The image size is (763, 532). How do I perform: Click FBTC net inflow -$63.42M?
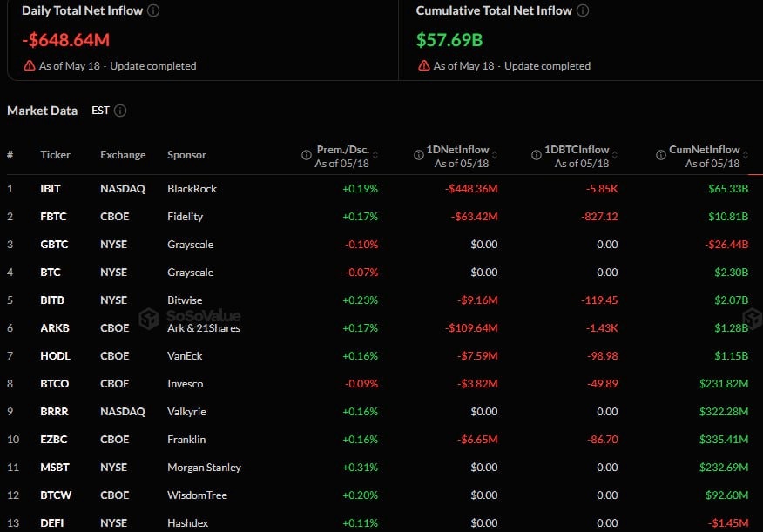point(475,217)
